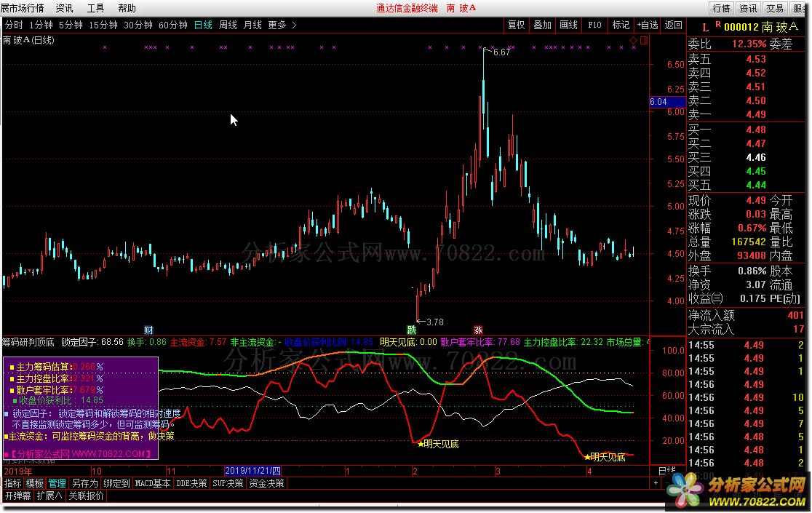The height and width of the screenshot is (513, 812).
Task: Click the 3.78 low price label
Action: [x=434, y=322]
